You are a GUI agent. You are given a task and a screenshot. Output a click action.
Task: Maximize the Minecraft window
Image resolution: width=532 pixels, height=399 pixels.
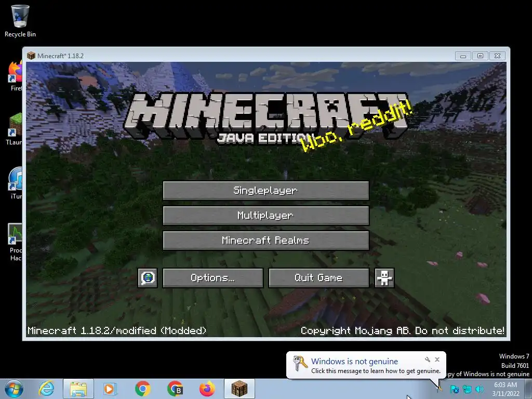click(480, 56)
